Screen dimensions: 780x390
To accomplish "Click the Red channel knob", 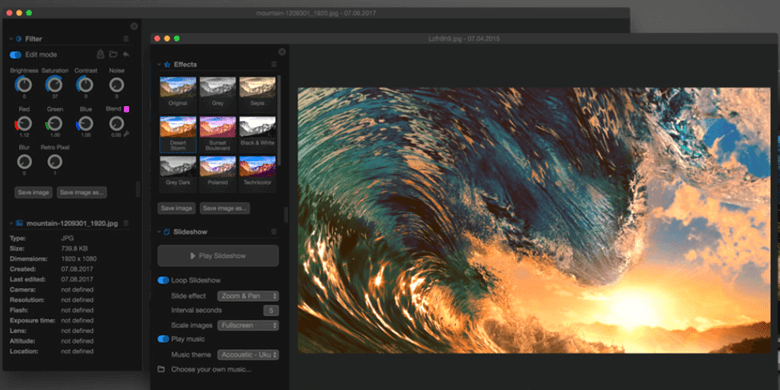I will click(24, 123).
